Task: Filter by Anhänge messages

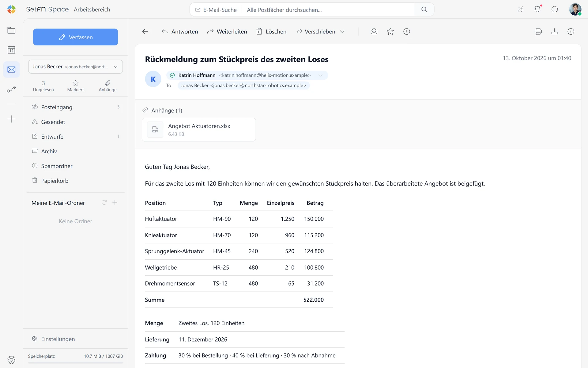Action: (107, 86)
